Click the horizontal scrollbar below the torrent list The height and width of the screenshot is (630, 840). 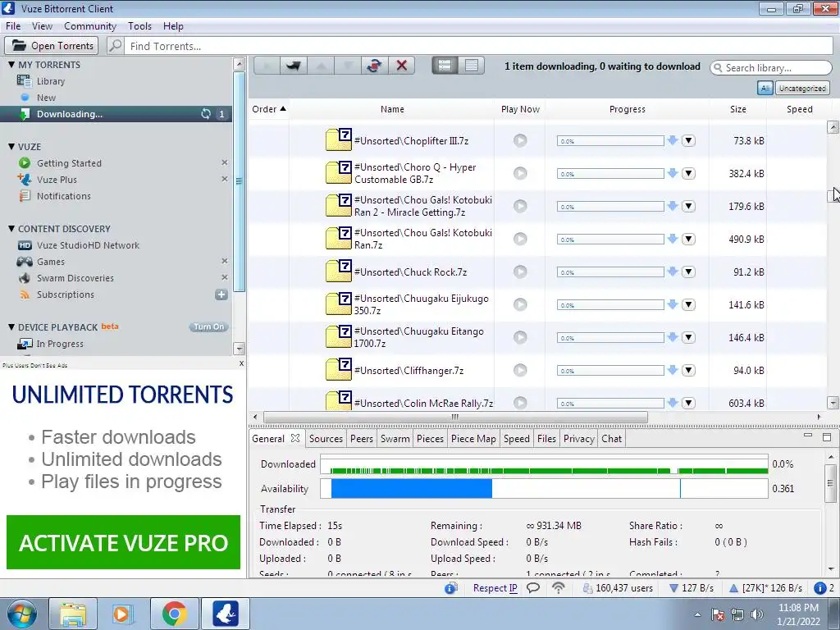(455, 417)
